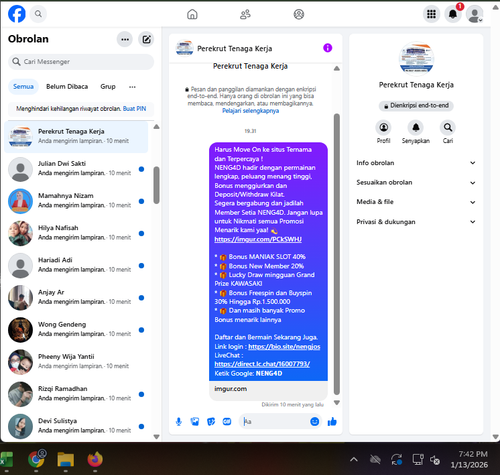500x475 pixels.
Task: Open the Julian Dwi Sakti conversation
Action: coord(76,169)
